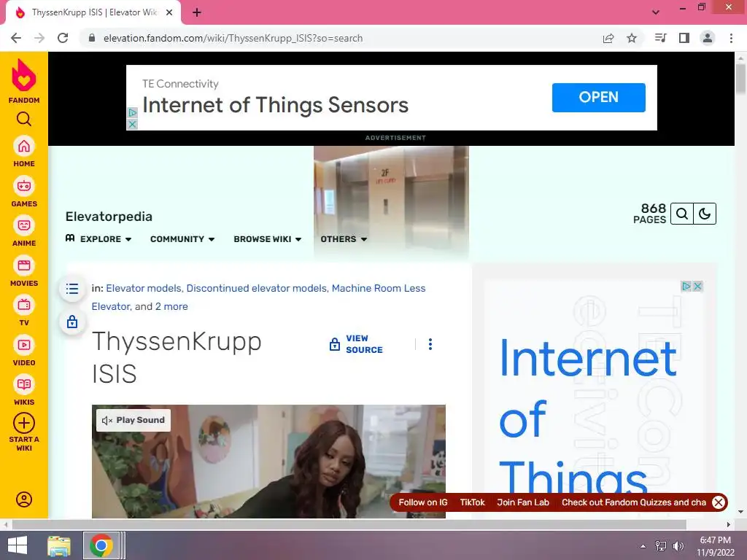
Task: Expand the Community menu
Action: tap(182, 239)
